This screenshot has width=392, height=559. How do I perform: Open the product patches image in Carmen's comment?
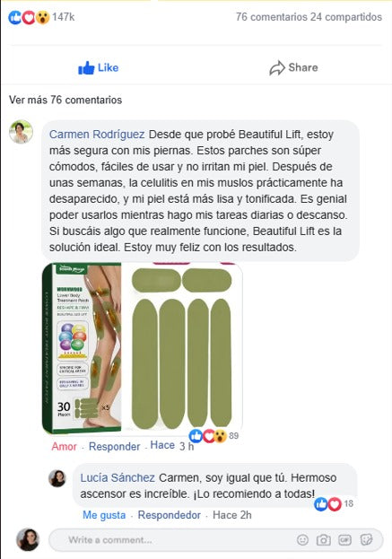(x=143, y=348)
